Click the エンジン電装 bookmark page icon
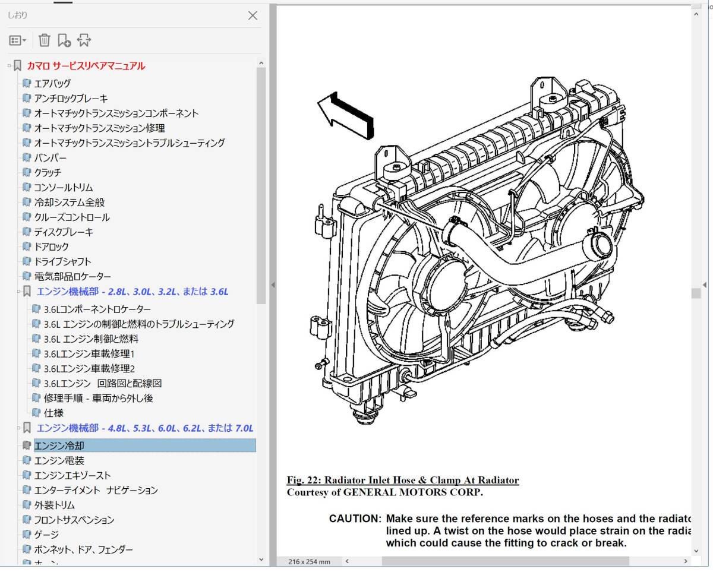This screenshot has height=588, width=713. [26, 460]
